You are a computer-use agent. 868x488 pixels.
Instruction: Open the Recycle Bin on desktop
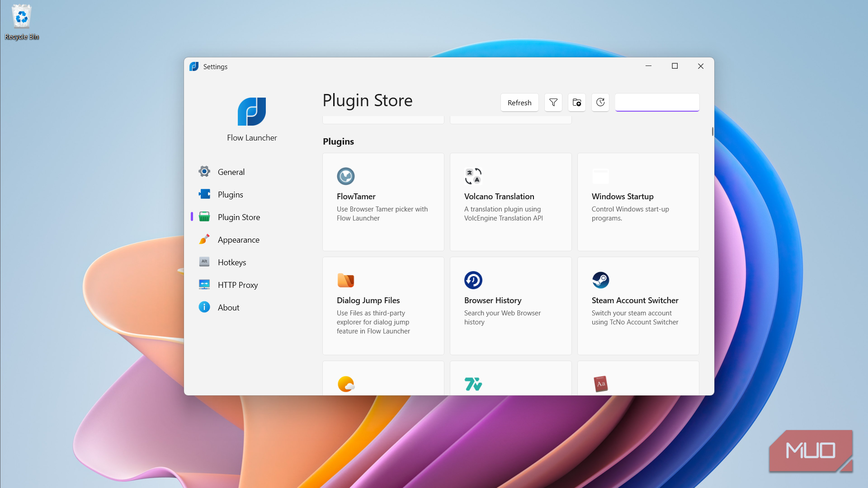click(x=21, y=22)
